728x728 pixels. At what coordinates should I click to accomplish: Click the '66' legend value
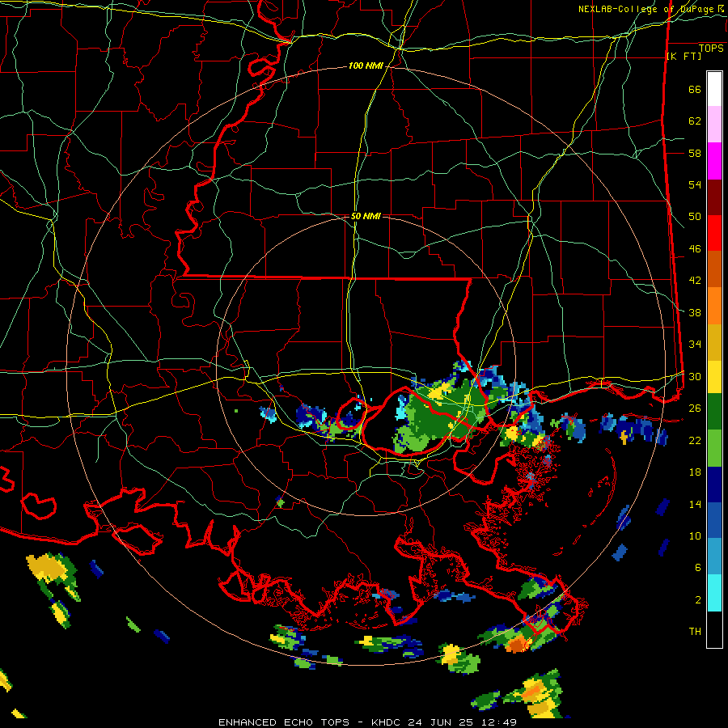coord(695,90)
